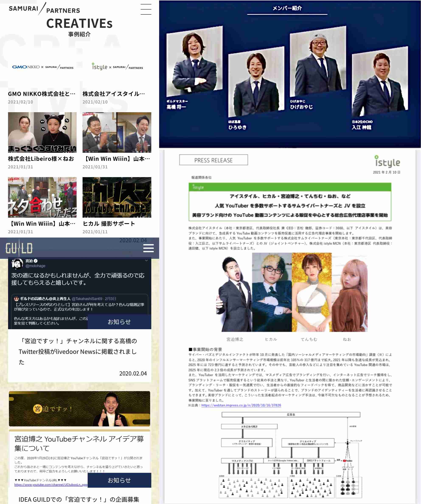This screenshot has height=504, width=421.
Task: Click ひろゆき member photo
Action: pyautogui.click(x=256, y=82)
